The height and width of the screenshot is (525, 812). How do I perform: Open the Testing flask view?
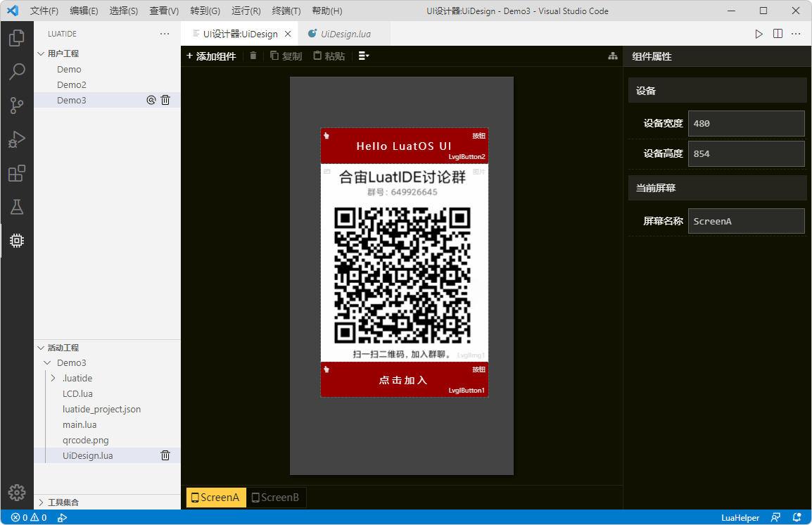pos(17,207)
